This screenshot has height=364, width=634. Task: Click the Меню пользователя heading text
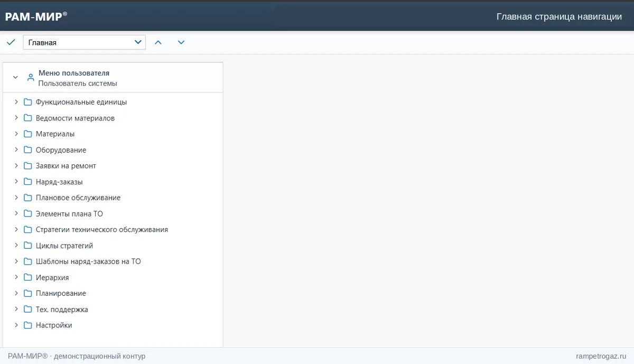tap(74, 73)
